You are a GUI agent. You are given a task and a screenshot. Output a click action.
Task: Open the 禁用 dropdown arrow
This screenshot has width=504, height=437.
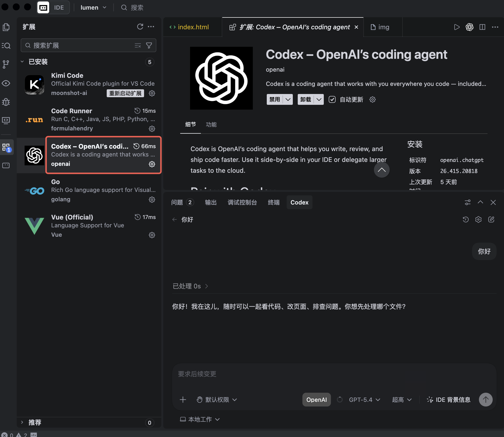point(288,99)
